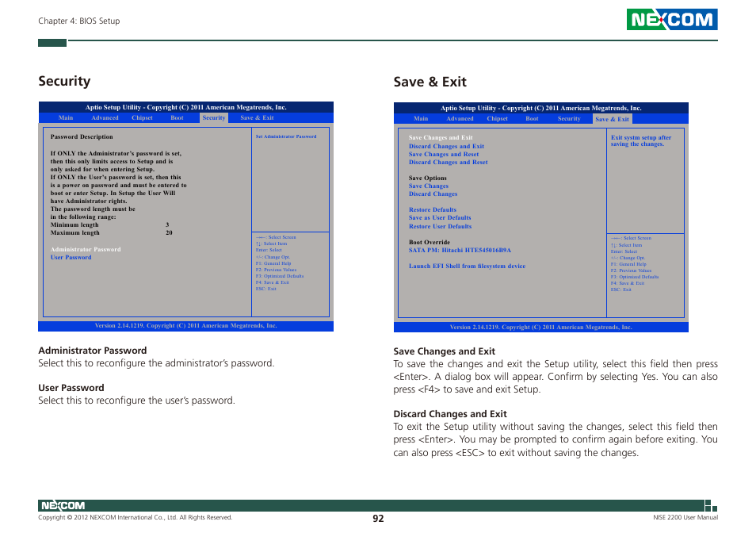Click F4: Save & Exit in right screenshot legend
The height and width of the screenshot is (533, 756).
[x=628, y=283]
